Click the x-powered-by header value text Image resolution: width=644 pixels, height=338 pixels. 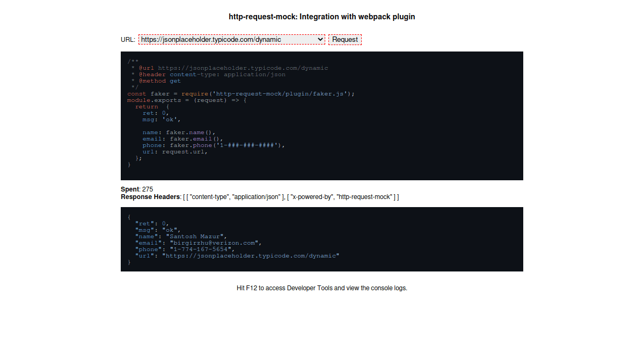tap(364, 197)
